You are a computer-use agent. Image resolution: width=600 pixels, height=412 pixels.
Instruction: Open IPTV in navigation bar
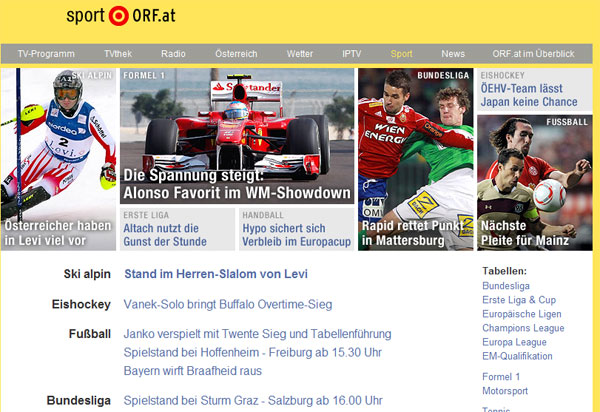click(x=351, y=54)
